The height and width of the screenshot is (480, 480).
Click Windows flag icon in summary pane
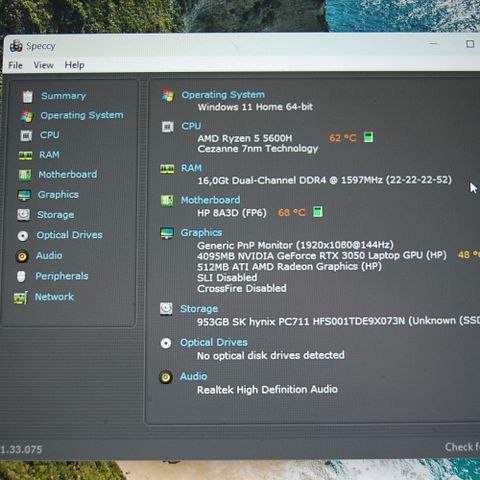coord(168,96)
